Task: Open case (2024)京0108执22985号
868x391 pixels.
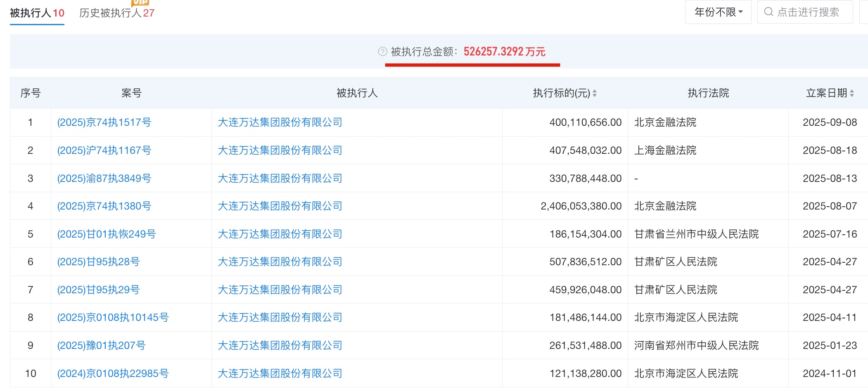Action: point(113,374)
